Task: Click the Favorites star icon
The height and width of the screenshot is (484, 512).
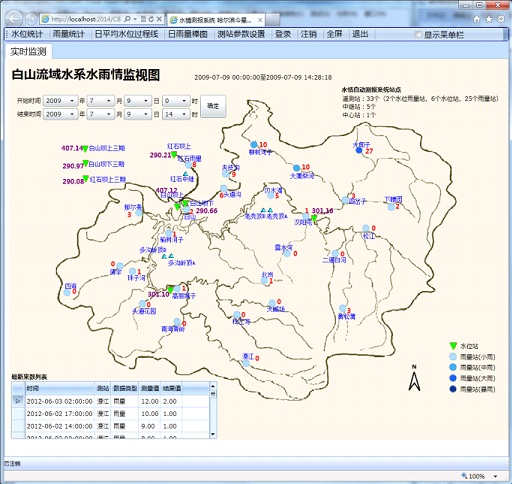Action: click(489, 19)
